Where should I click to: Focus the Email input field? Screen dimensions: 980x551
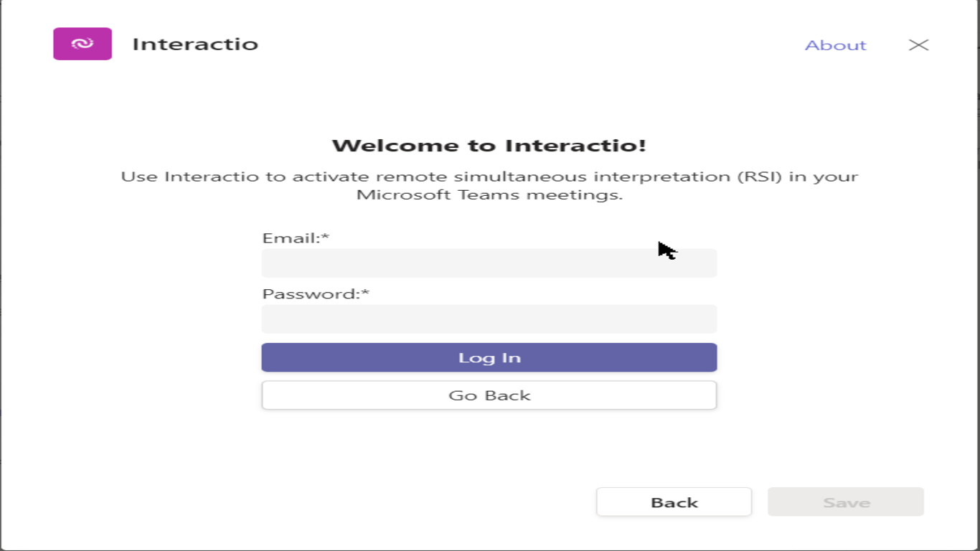489,263
